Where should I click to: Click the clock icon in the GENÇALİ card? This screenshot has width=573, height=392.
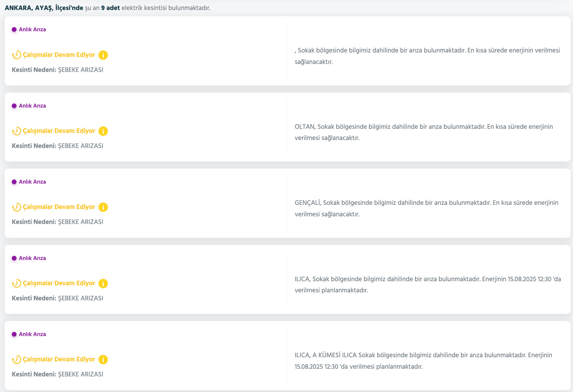17,207
